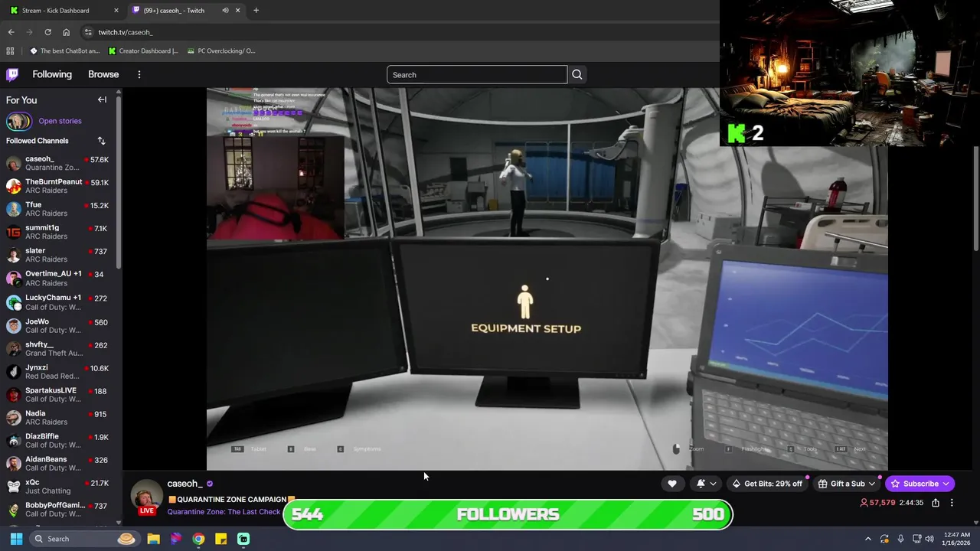This screenshot has height=551, width=980.
Task: Switch to Stream - Kick Dashboard tab
Action: pyautogui.click(x=64, y=10)
